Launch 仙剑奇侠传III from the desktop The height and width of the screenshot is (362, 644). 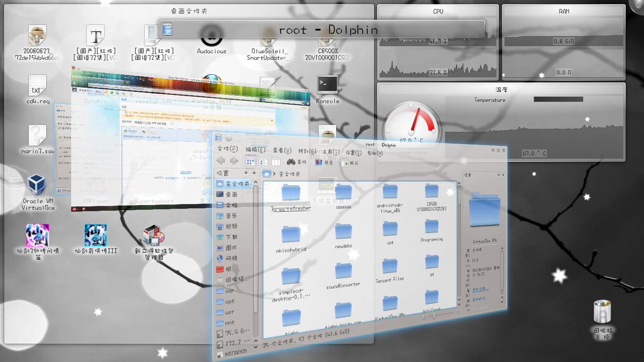96,239
